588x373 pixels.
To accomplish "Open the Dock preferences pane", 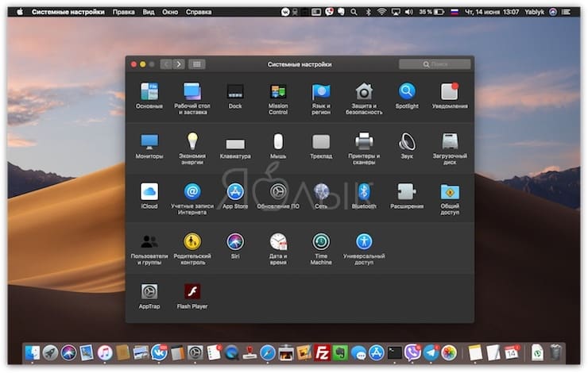I will pos(235,96).
